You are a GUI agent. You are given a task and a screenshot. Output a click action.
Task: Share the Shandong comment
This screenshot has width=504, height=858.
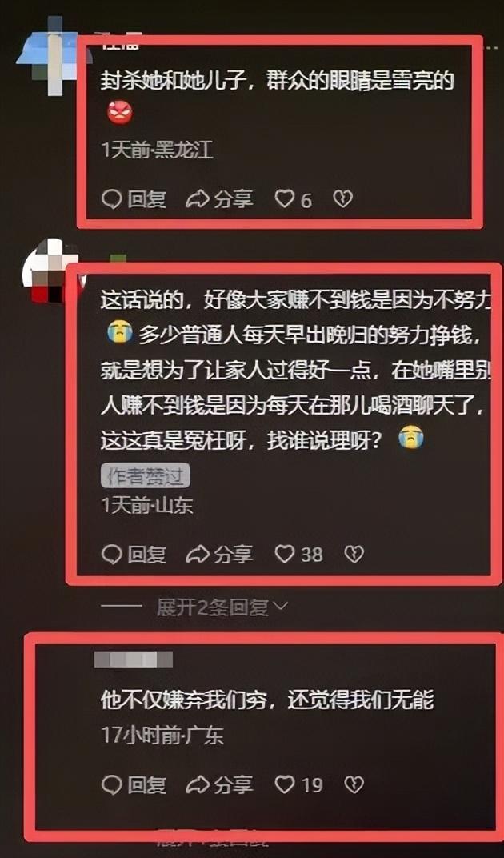(x=219, y=555)
